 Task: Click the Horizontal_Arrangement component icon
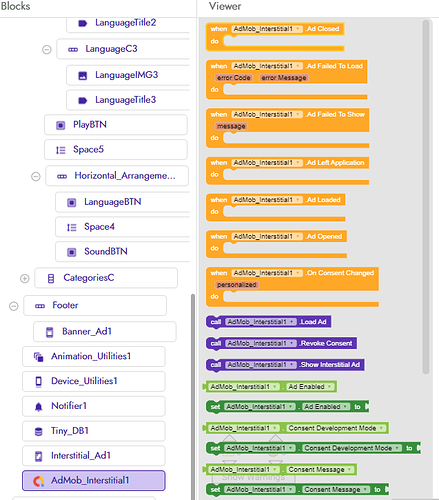62,176
